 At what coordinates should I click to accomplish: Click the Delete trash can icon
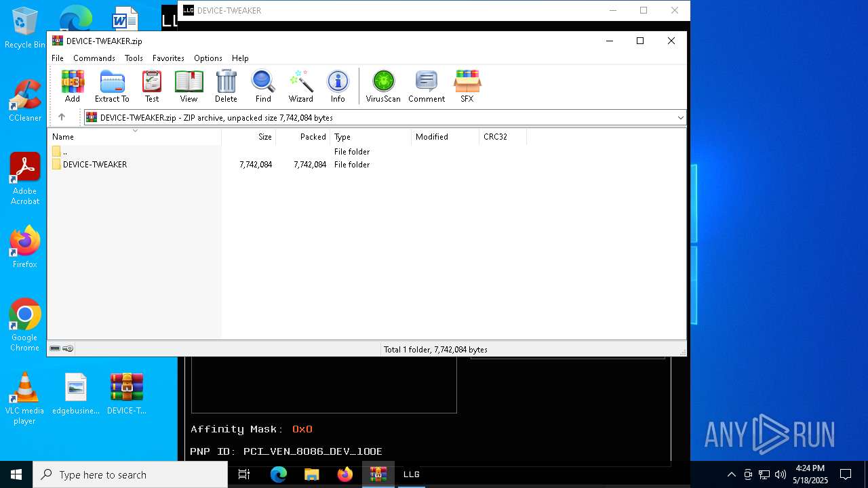pos(226,87)
